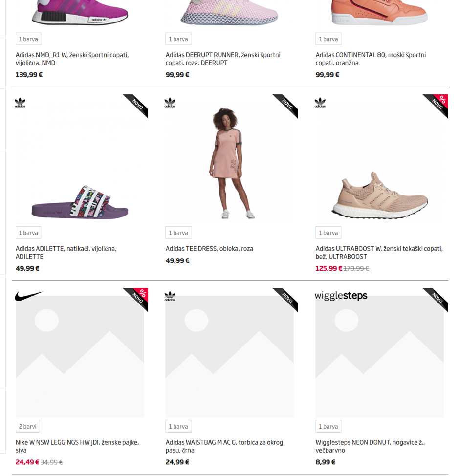Click beige ULTRABOOST shoe image
459x476 pixels.
(380, 194)
